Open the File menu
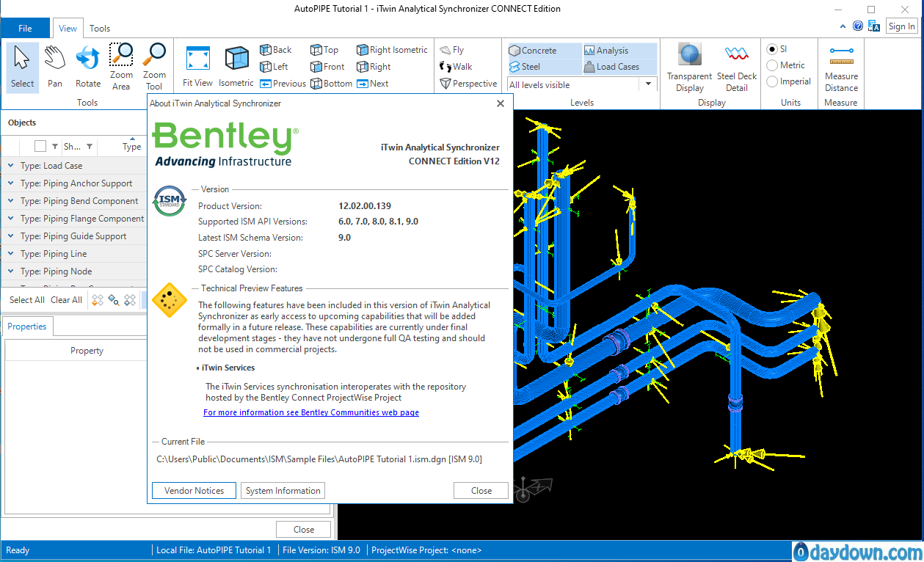Viewport: 924px width, 562px height. 25,29
